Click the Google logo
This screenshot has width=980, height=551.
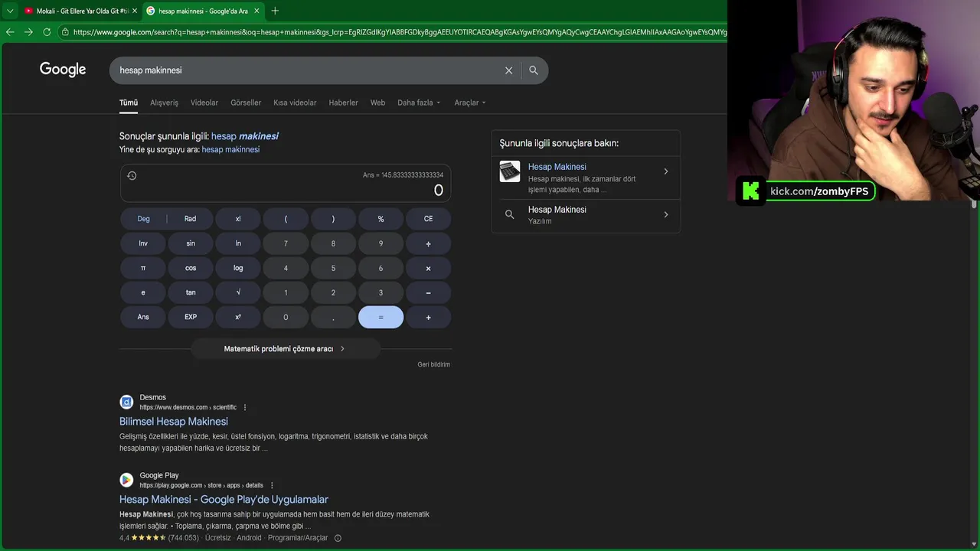(x=63, y=70)
